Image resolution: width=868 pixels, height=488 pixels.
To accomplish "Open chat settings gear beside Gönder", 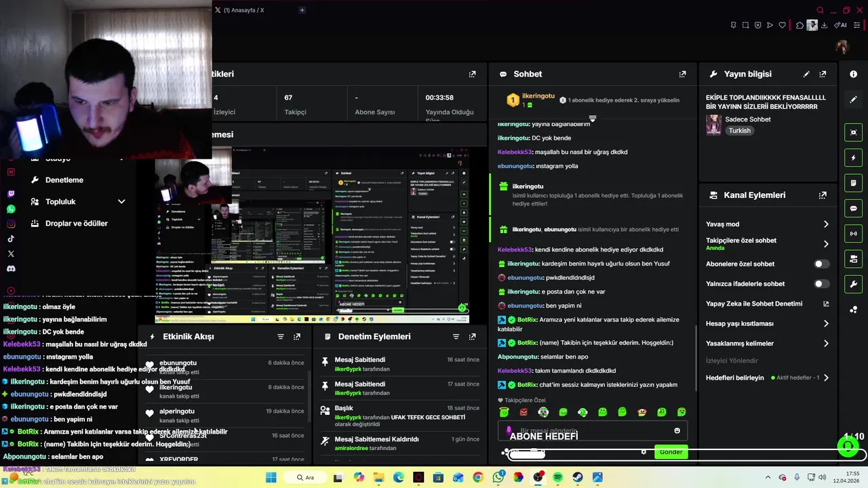I will 644,452.
